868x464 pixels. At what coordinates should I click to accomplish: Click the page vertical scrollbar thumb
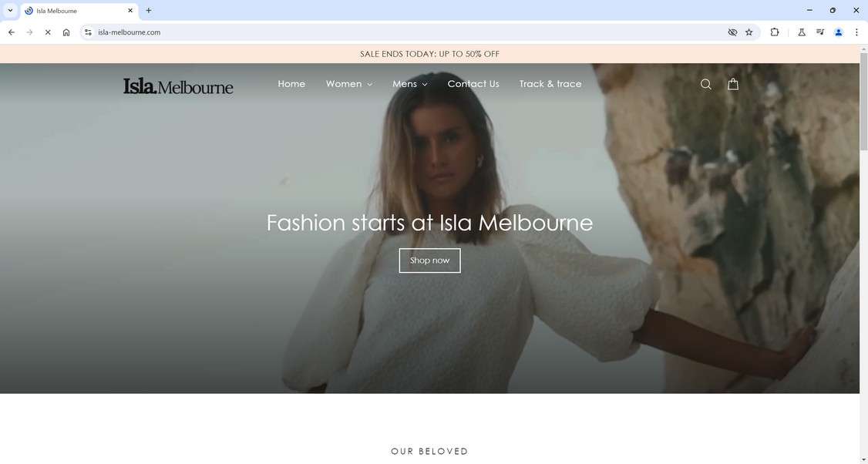coord(863,101)
